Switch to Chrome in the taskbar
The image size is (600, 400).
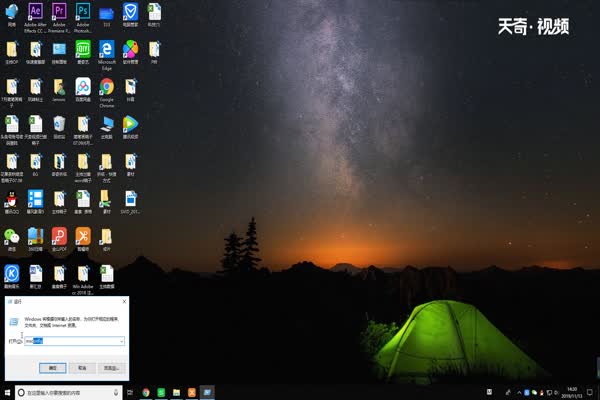(146, 392)
